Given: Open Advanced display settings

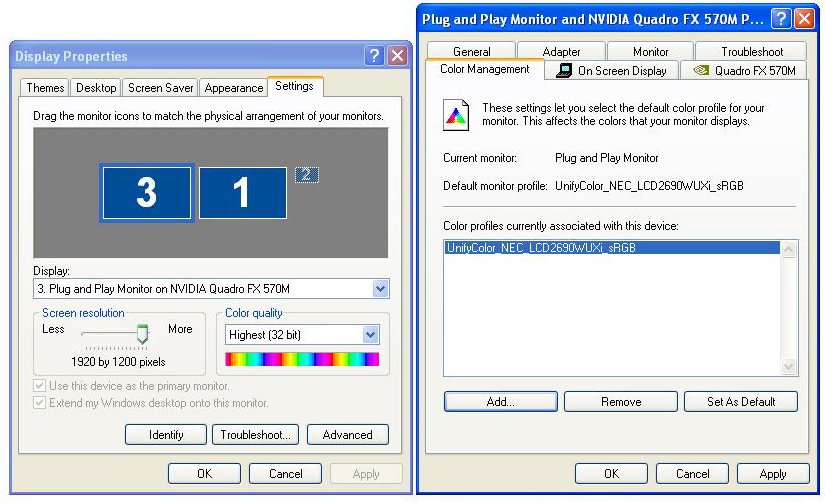Looking at the screenshot, I should pyautogui.click(x=348, y=435).
